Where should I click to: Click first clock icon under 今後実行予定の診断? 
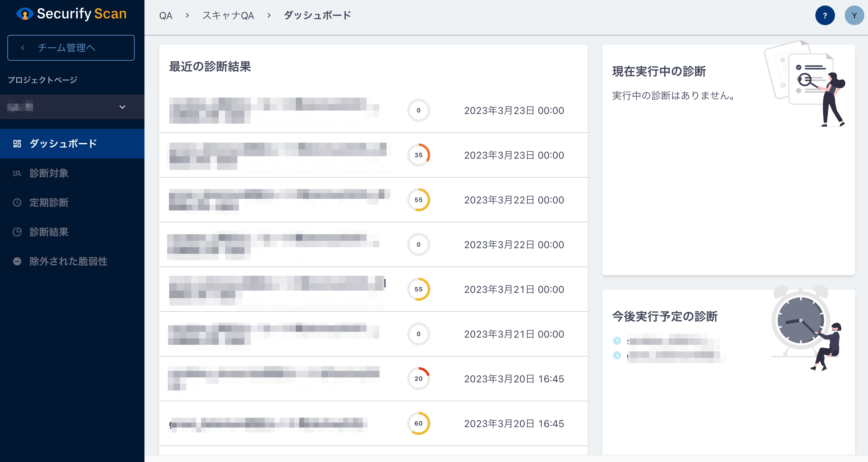click(x=617, y=341)
